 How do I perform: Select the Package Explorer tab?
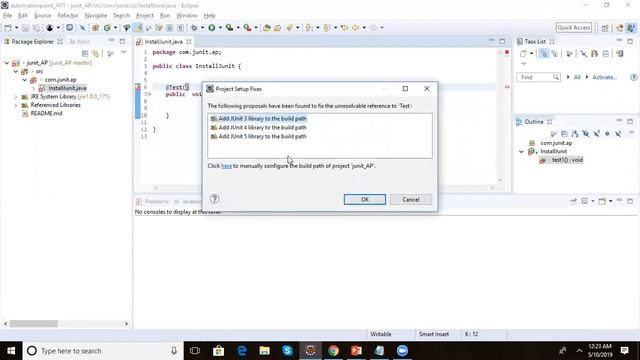pos(33,42)
